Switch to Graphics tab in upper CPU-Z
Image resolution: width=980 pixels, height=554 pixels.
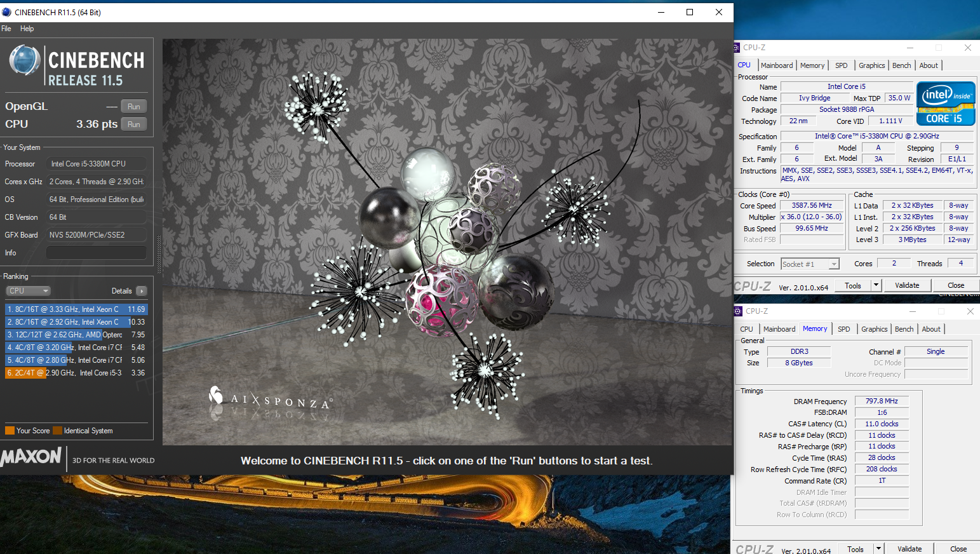tap(872, 65)
